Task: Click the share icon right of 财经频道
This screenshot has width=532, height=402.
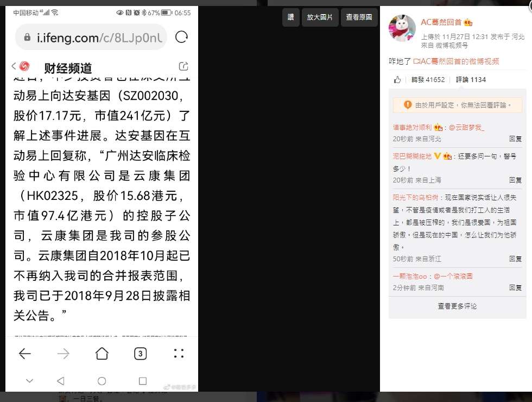Action: click(183, 66)
